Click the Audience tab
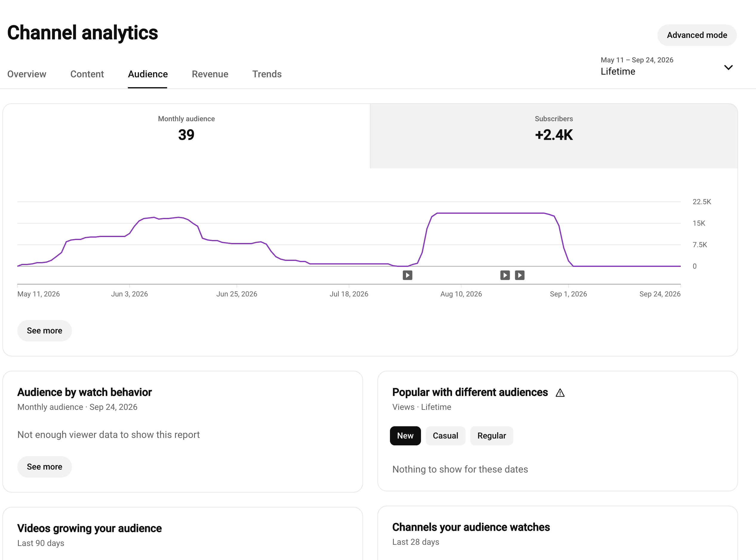 [x=147, y=74]
